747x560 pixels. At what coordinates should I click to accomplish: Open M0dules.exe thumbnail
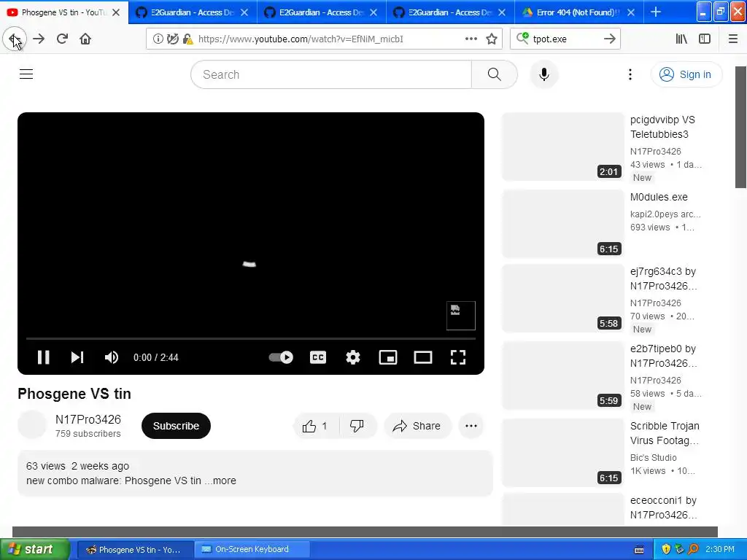[563, 224]
